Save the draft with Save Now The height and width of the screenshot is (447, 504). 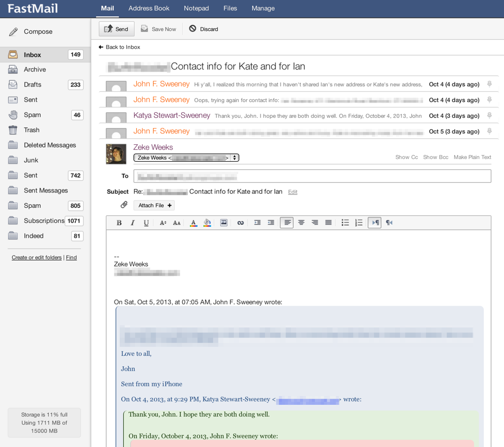(x=158, y=29)
